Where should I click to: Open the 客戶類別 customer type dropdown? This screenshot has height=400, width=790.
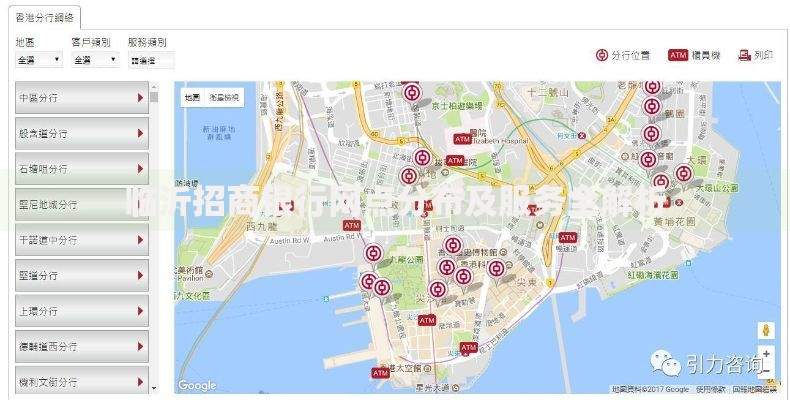point(95,60)
